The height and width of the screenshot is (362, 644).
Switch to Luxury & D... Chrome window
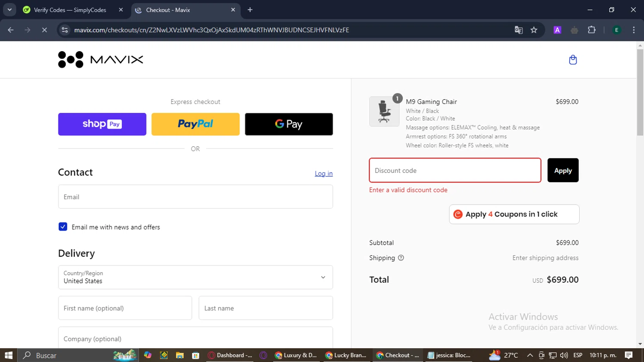[296, 355]
